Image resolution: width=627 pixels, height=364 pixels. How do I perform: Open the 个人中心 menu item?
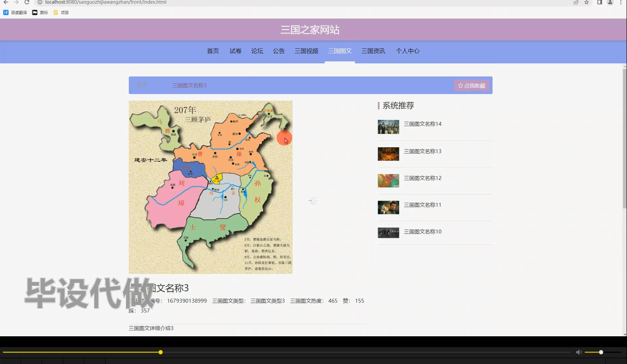(x=408, y=51)
